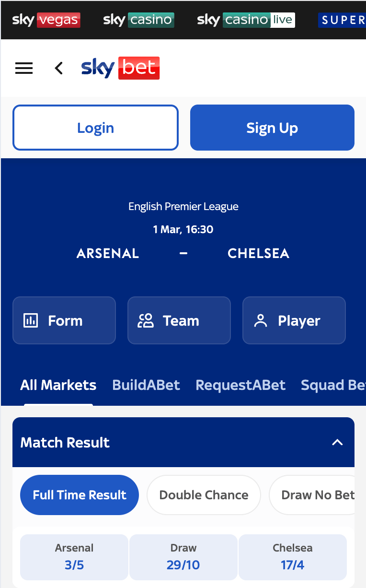The height and width of the screenshot is (588, 366).
Task: Open Sky Vegas from top bar
Action: coord(46,20)
